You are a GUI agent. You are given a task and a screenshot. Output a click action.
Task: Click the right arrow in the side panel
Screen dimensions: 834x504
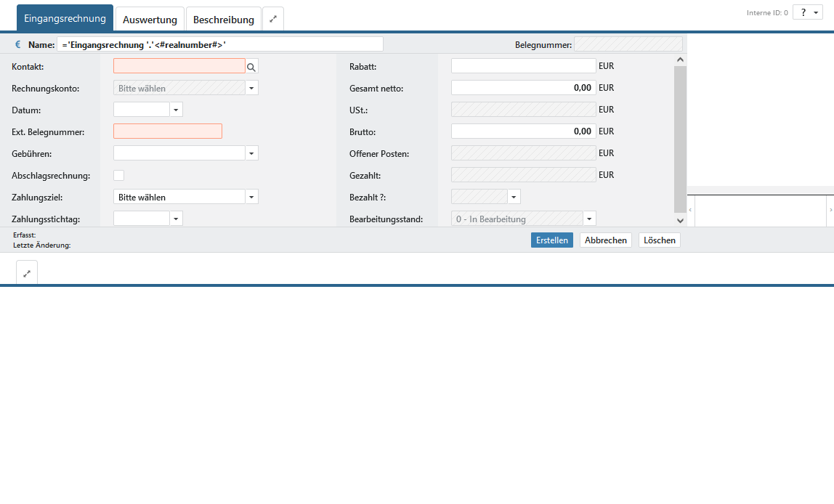(x=830, y=210)
